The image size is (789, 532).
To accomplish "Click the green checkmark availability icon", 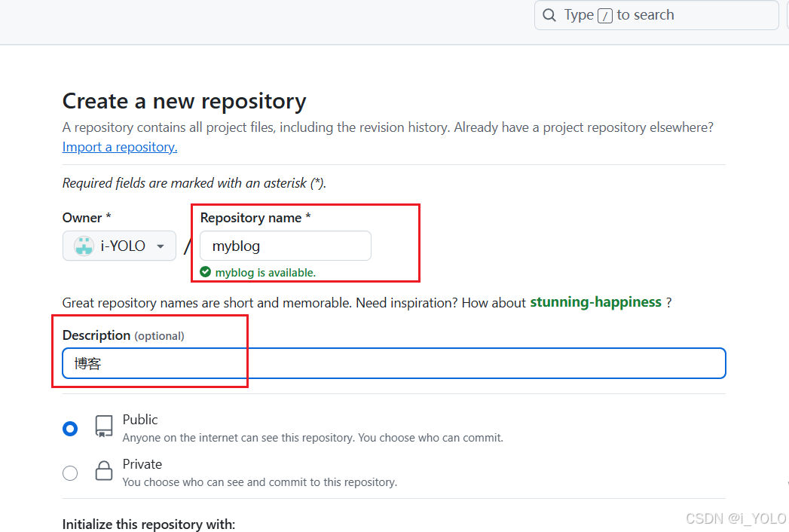I will pos(205,272).
